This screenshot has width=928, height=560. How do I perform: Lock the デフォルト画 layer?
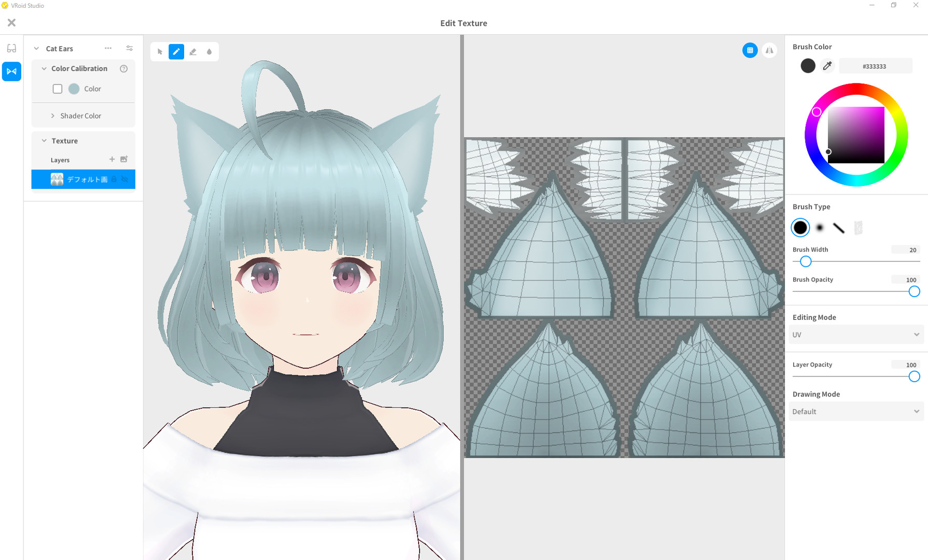click(114, 179)
